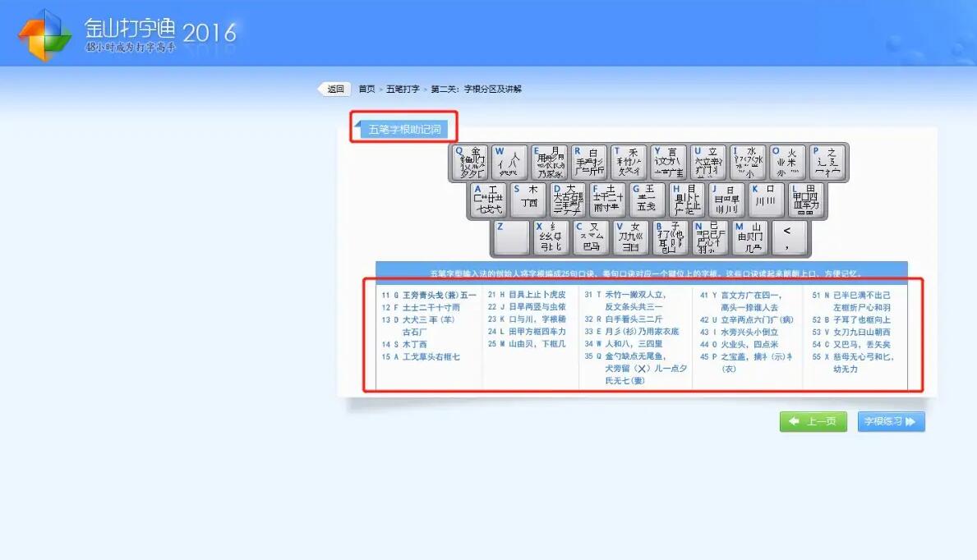977x560 pixels.
Task: Click the mnemonic line 54 C 又巴马
Action: click(851, 345)
